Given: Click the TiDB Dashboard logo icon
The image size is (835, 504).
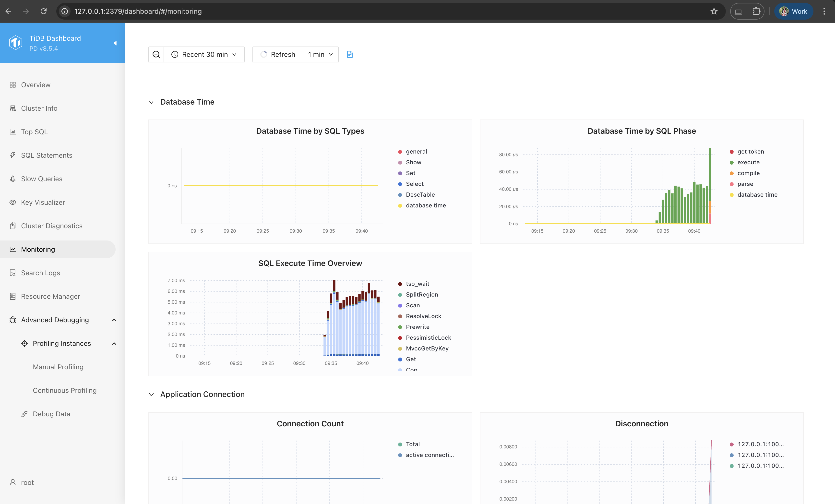Looking at the screenshot, I should (16, 43).
